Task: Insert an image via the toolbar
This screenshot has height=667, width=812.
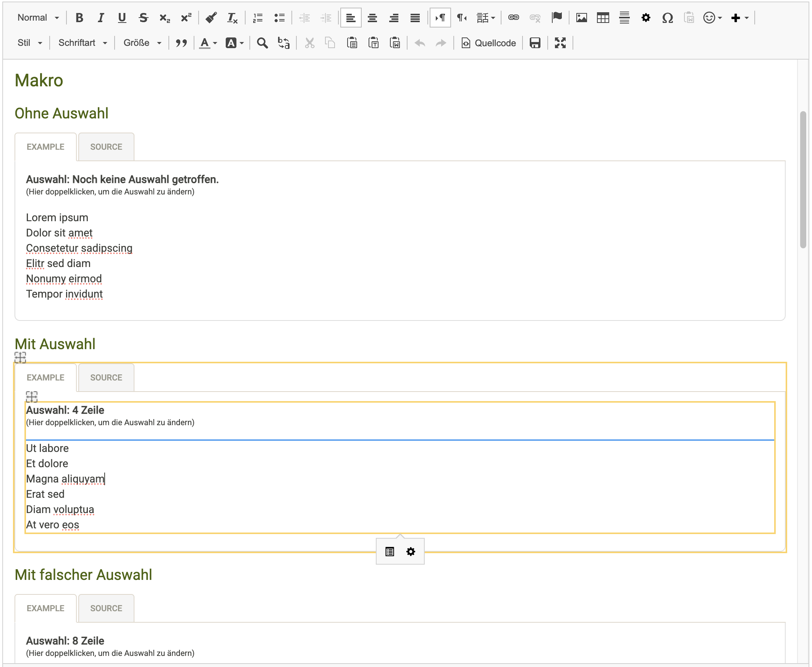Action: 581,18
